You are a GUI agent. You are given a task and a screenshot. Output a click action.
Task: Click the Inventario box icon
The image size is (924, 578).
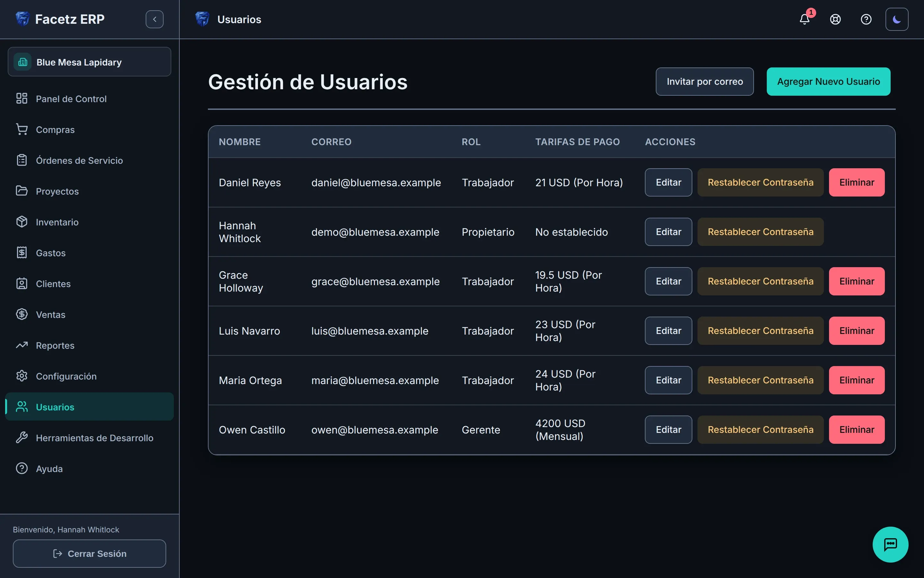coord(22,222)
